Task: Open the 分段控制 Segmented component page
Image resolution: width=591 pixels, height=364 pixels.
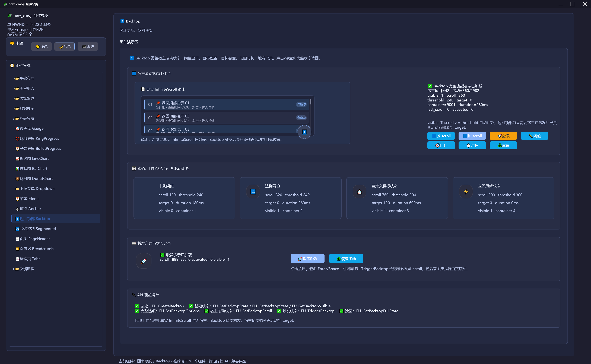Action: point(56,229)
